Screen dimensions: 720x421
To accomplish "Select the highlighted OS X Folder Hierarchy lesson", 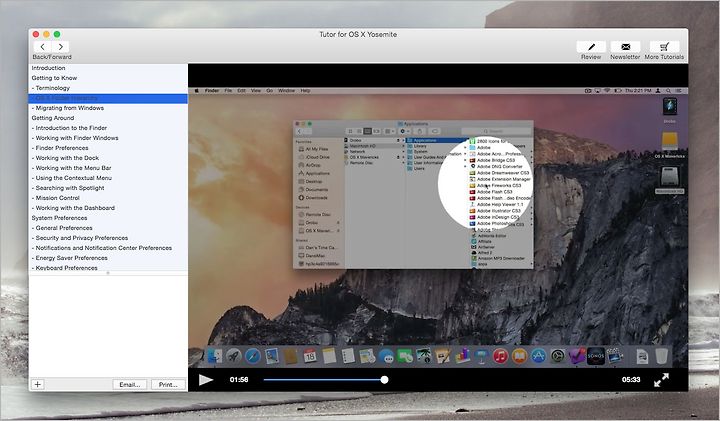I will pos(108,98).
